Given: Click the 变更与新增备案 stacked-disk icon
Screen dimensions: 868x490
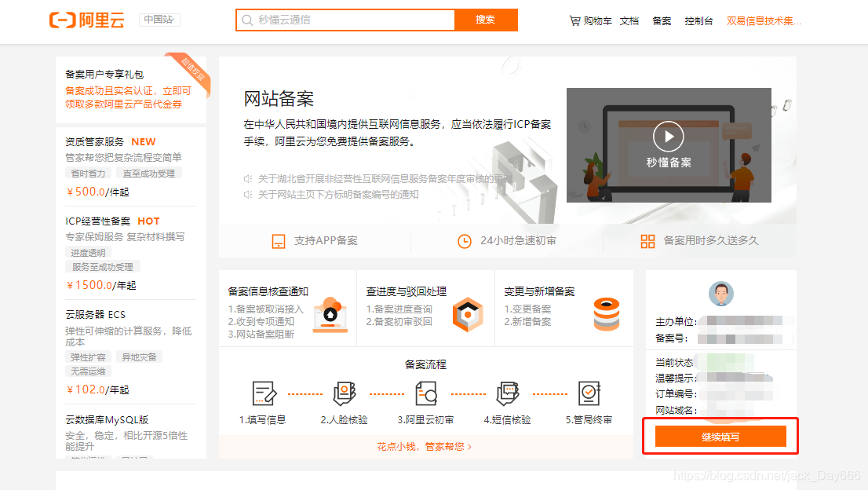Looking at the screenshot, I should click(x=607, y=314).
